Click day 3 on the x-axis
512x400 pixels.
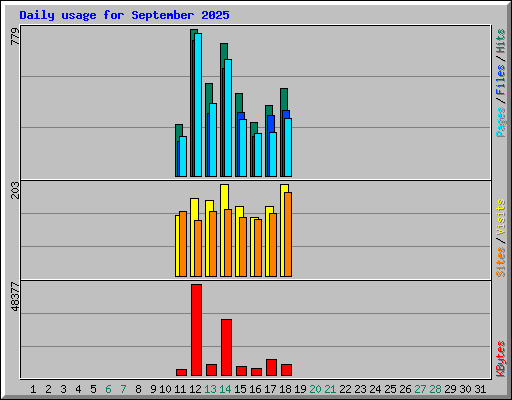pos(63,389)
